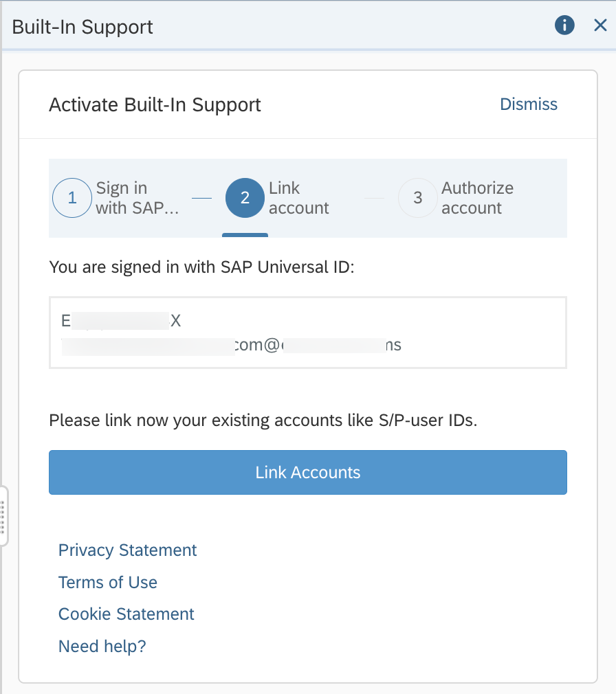Open the Built-In Support info icon

click(x=564, y=25)
